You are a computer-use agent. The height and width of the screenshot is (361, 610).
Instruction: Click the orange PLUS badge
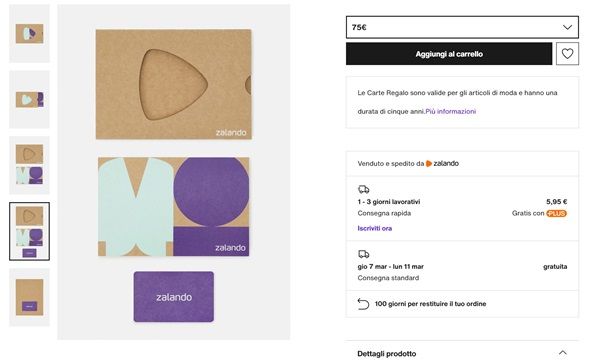[556, 213]
